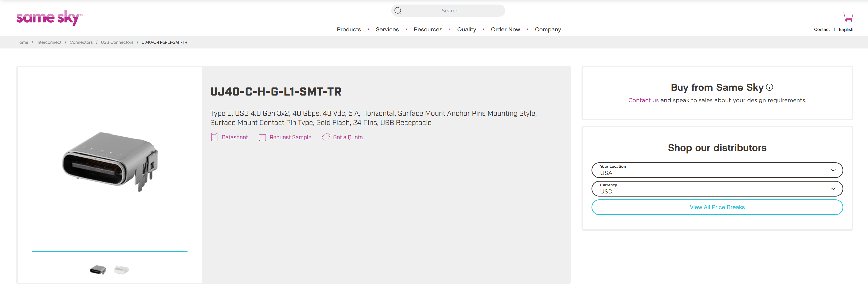Click the teal image carousel progress bar
This screenshot has height=284, width=868.
coord(110,251)
